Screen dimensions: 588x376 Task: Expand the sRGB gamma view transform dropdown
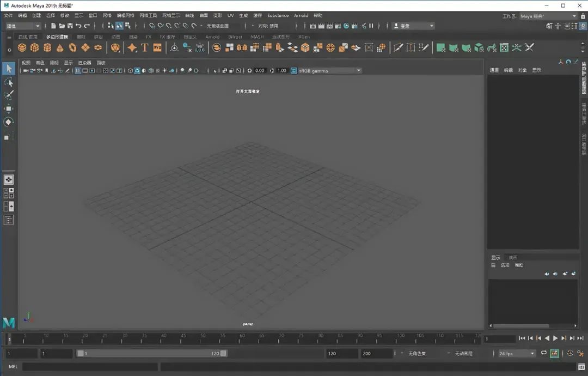[x=358, y=71]
